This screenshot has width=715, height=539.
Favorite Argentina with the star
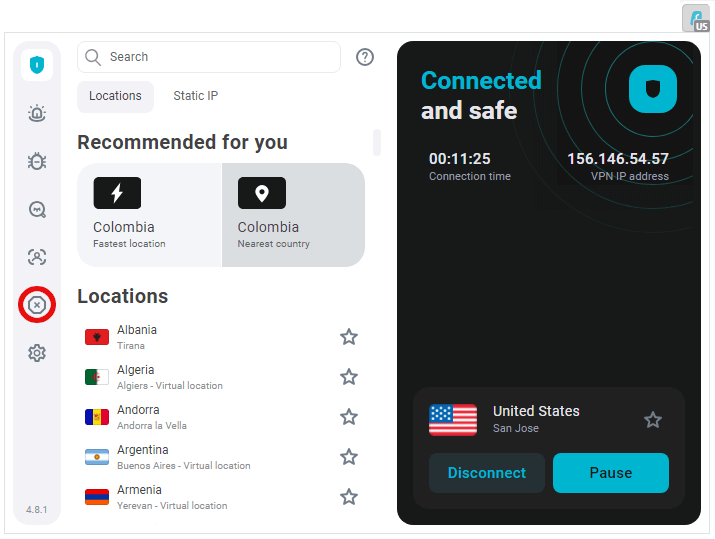[349, 457]
